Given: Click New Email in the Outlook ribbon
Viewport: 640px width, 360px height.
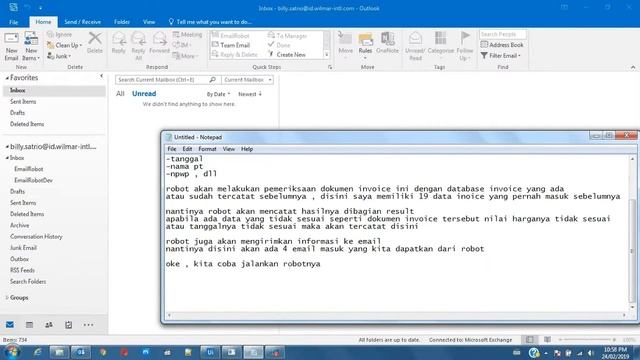Looking at the screenshot, I should tap(11, 46).
